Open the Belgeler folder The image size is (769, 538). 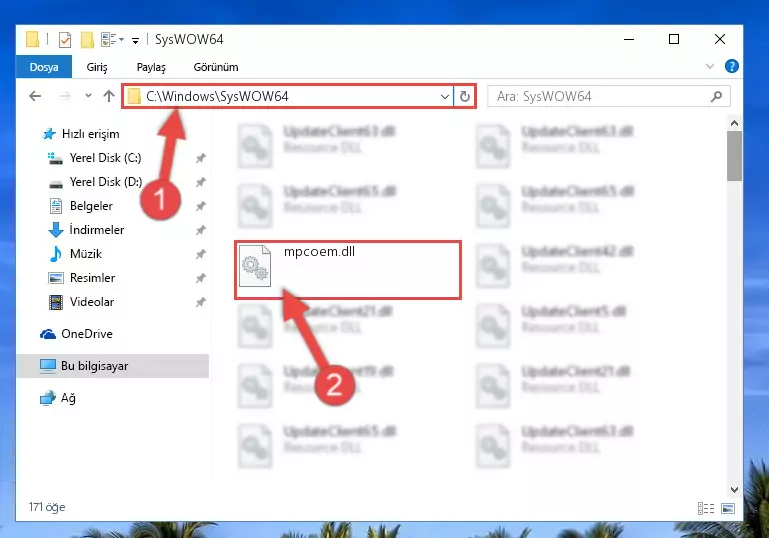pyautogui.click(x=91, y=206)
